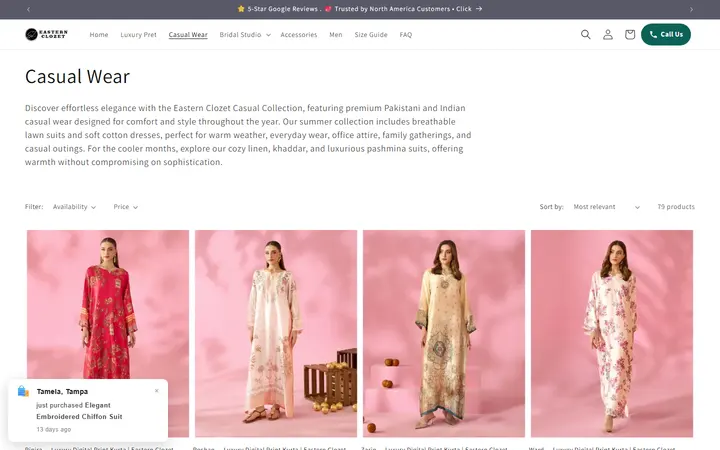This screenshot has height=450, width=720.
Task: Expand the Price filter
Action: (x=125, y=207)
